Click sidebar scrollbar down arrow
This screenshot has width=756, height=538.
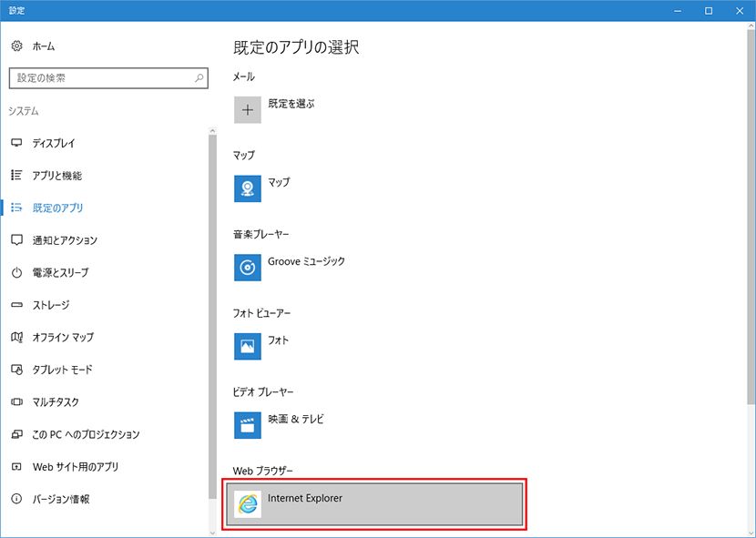click(x=212, y=533)
